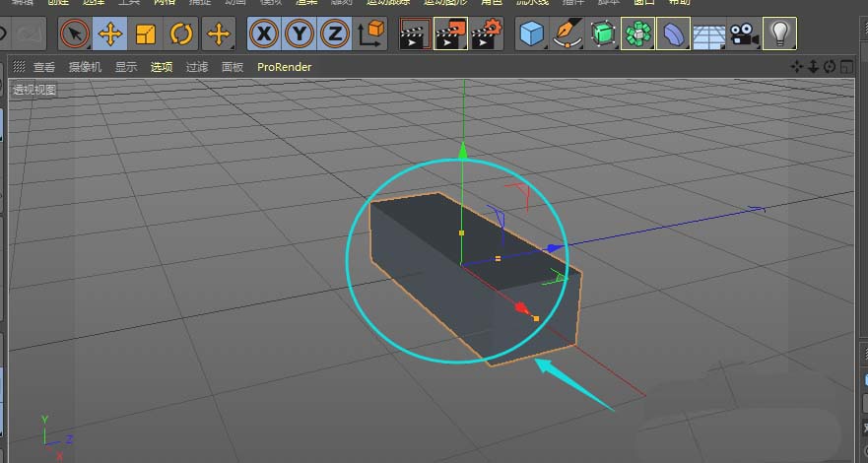
Task: Click the blue Z axis arrowhead
Action: [x=556, y=248]
